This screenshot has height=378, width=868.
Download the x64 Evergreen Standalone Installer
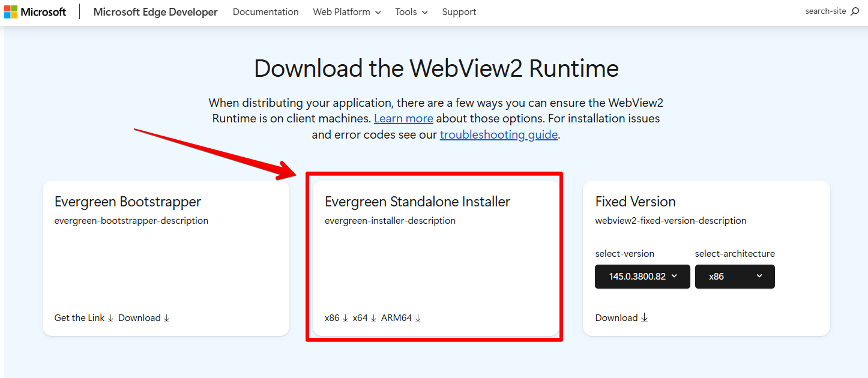(360, 318)
